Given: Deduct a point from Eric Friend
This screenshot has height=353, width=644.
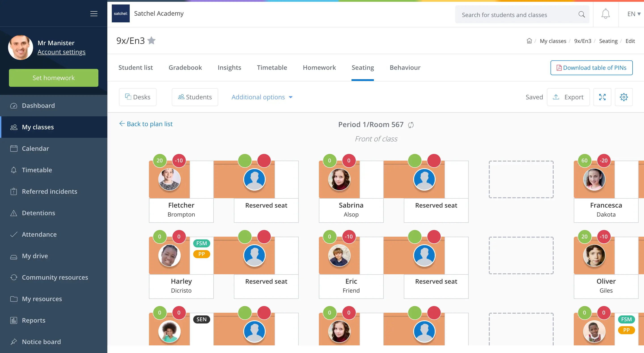Looking at the screenshot, I should [x=349, y=236].
